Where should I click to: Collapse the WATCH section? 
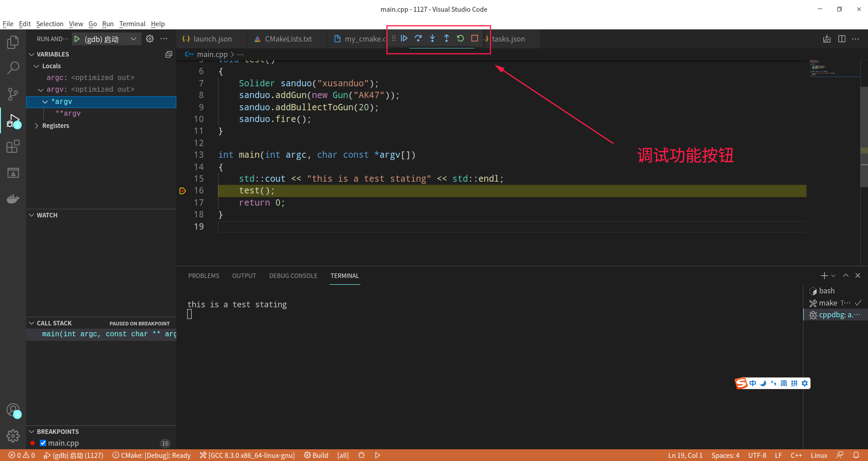[x=32, y=215]
